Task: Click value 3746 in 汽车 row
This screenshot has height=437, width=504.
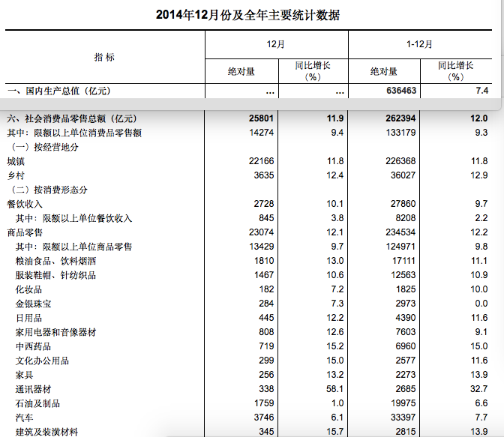Action: click(x=264, y=417)
